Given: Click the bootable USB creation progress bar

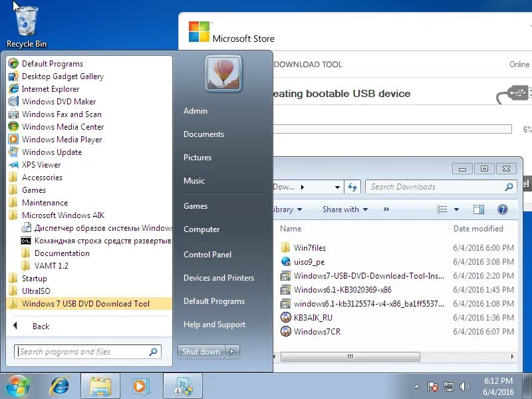Looking at the screenshot, I should coord(392,129).
